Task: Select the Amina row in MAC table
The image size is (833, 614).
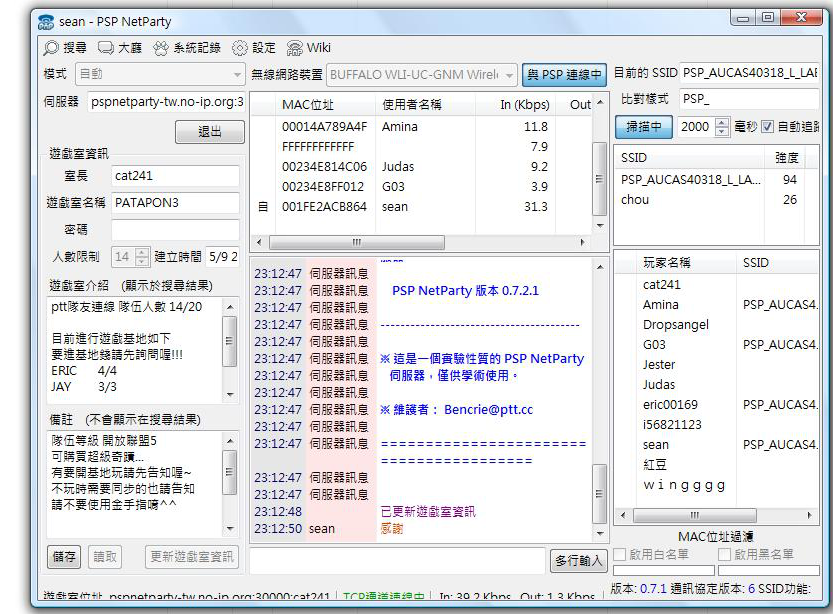Action: click(x=421, y=127)
